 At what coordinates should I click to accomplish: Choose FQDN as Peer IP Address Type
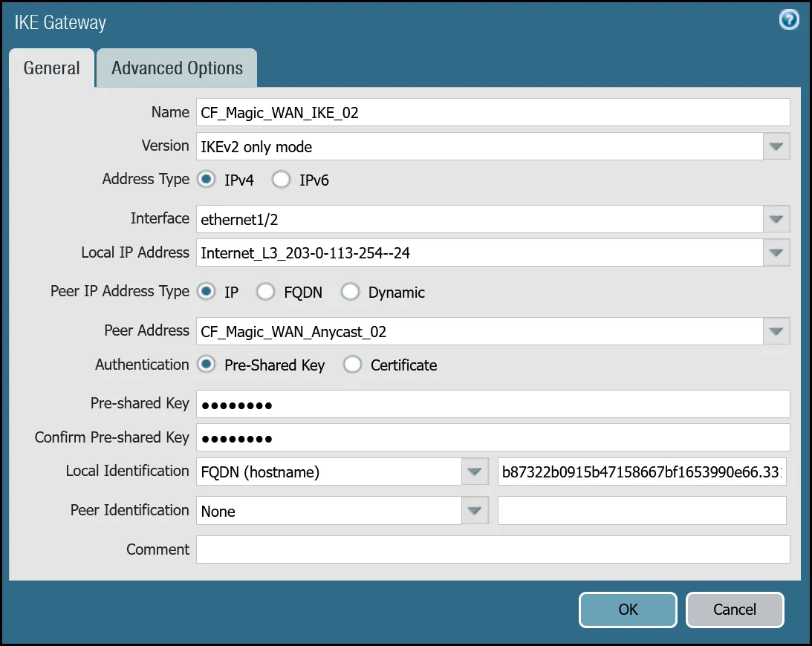point(265,292)
